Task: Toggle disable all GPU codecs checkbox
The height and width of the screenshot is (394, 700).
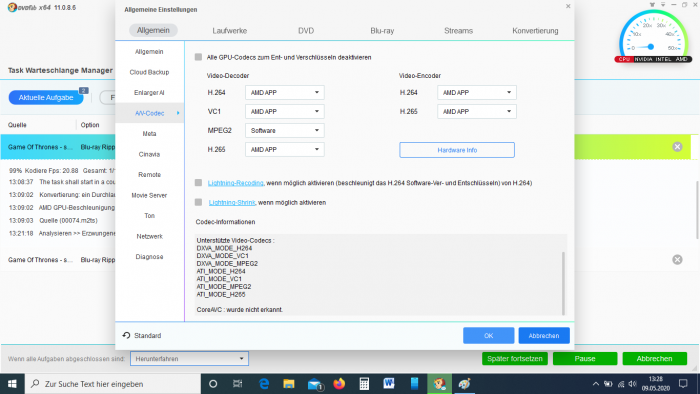Action: (x=198, y=57)
